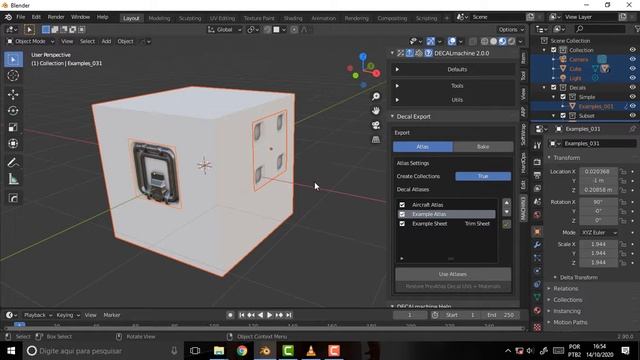Open the Render menu

point(56,17)
